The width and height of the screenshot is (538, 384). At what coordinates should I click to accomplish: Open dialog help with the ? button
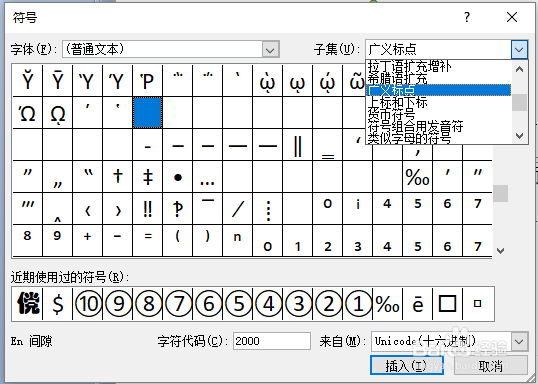pos(467,17)
